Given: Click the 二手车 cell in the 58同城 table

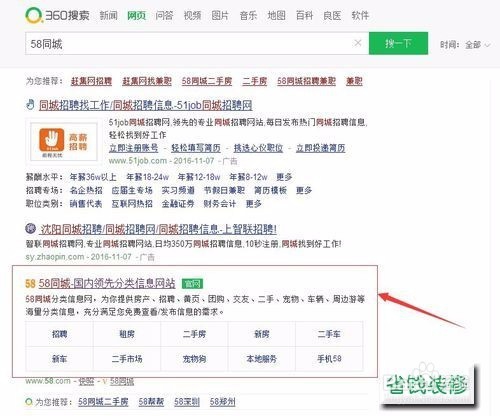Looking at the screenshot, I should 329,334.
